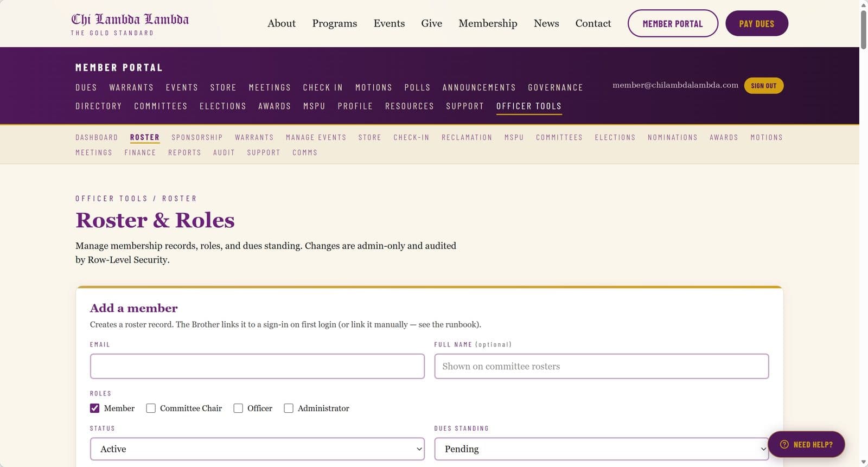Go to the Profile tab
868x467 pixels.
point(355,106)
